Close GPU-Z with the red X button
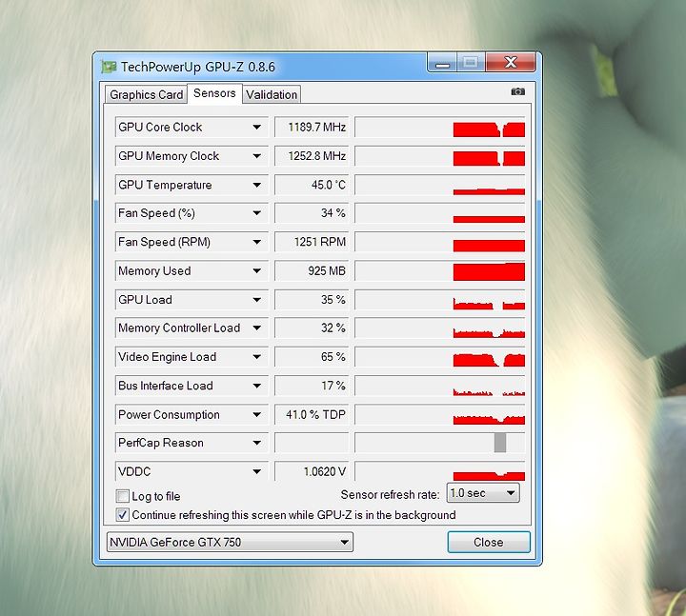Screen dimensions: 686x616 (x=511, y=63)
